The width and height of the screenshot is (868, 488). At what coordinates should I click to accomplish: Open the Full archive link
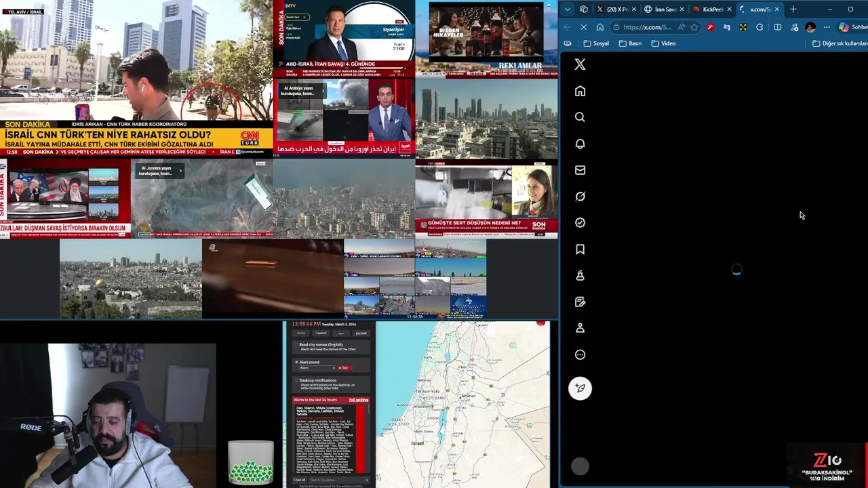[359, 400]
